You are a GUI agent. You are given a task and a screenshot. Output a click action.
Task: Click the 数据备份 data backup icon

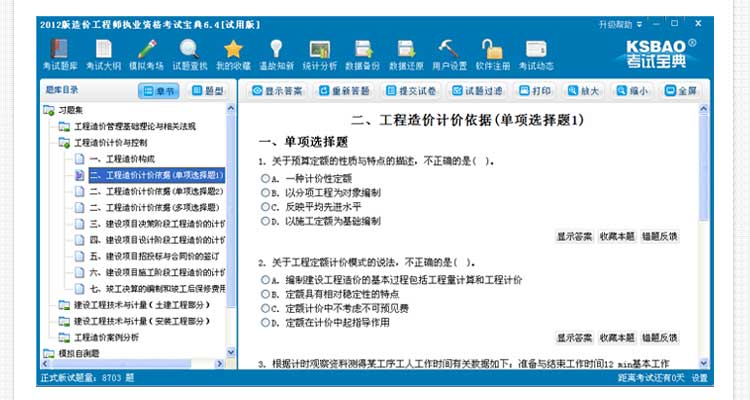click(x=362, y=54)
